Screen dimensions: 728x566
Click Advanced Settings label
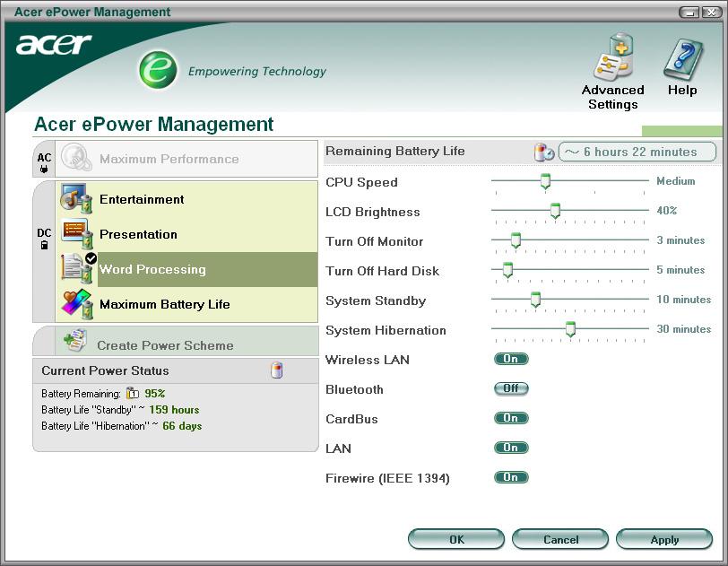pyautogui.click(x=613, y=97)
